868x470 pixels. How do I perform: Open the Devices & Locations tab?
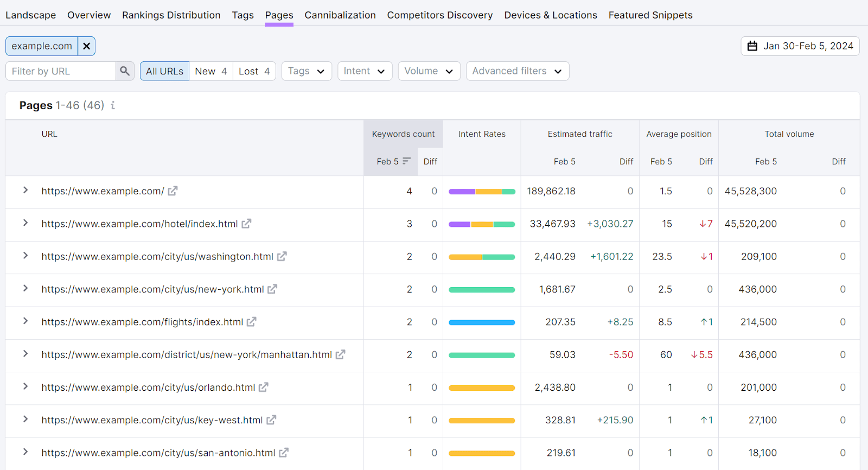pyautogui.click(x=551, y=15)
